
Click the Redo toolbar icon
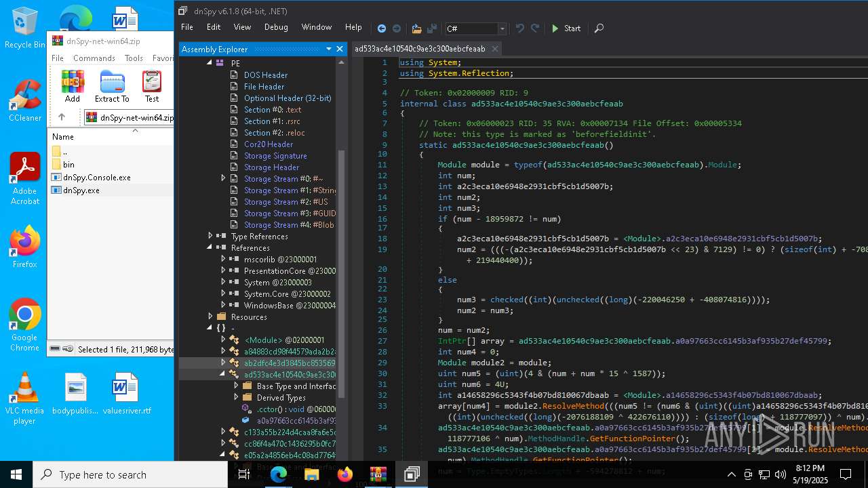point(535,28)
